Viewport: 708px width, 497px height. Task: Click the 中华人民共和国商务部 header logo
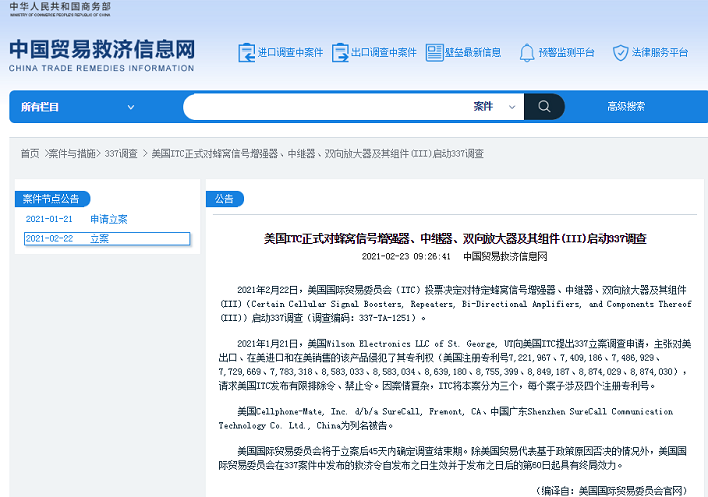pyautogui.click(x=60, y=9)
